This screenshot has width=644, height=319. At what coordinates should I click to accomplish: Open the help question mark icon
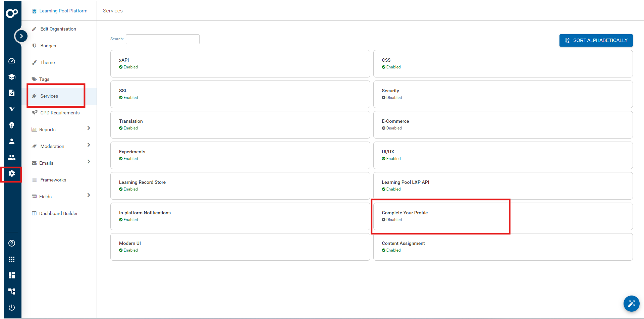pyautogui.click(x=12, y=243)
